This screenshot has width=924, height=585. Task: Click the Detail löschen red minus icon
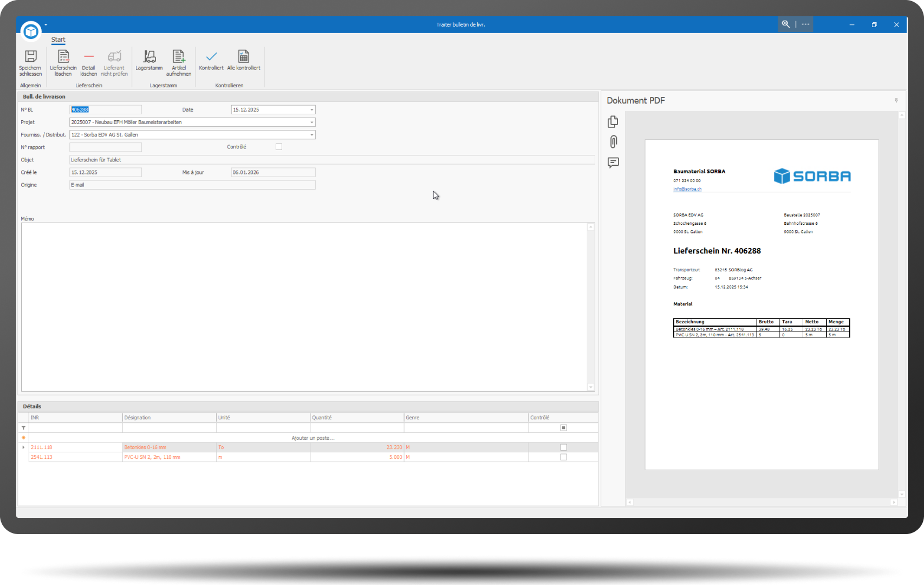point(89,57)
